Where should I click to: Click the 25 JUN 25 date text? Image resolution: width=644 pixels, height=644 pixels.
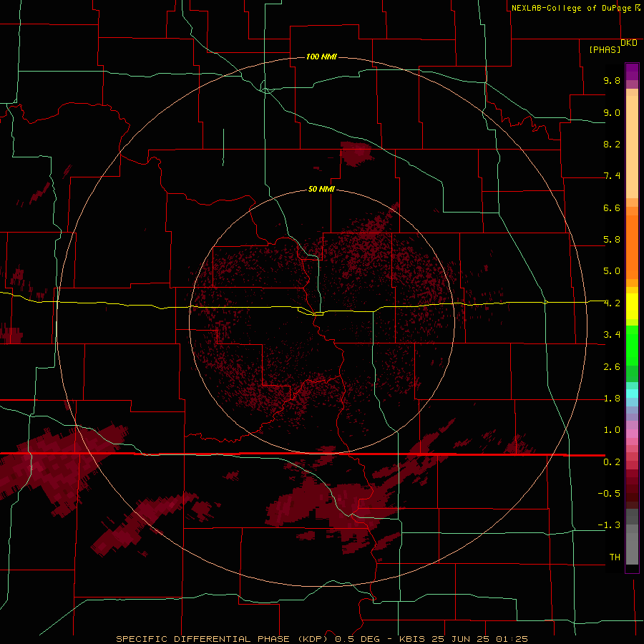tap(460, 639)
